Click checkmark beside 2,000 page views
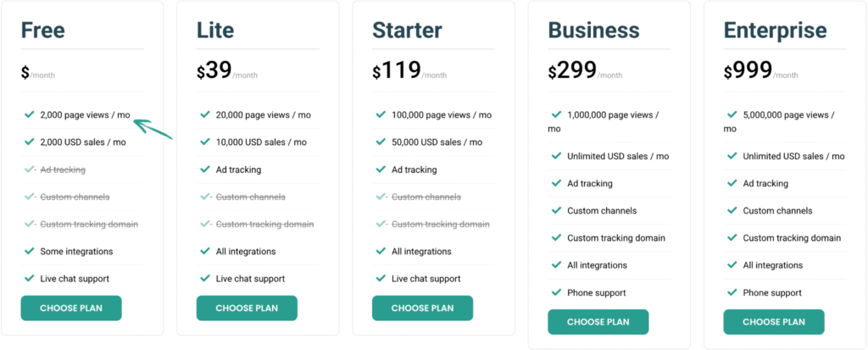 point(30,114)
